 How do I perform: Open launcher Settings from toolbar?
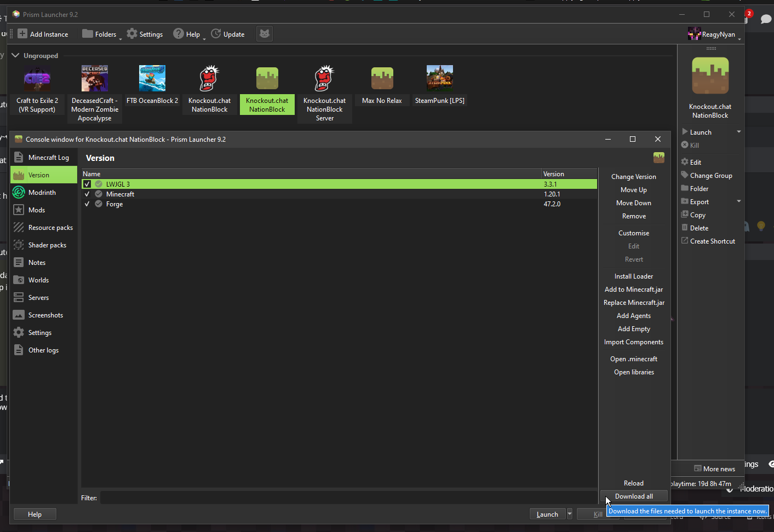point(145,34)
